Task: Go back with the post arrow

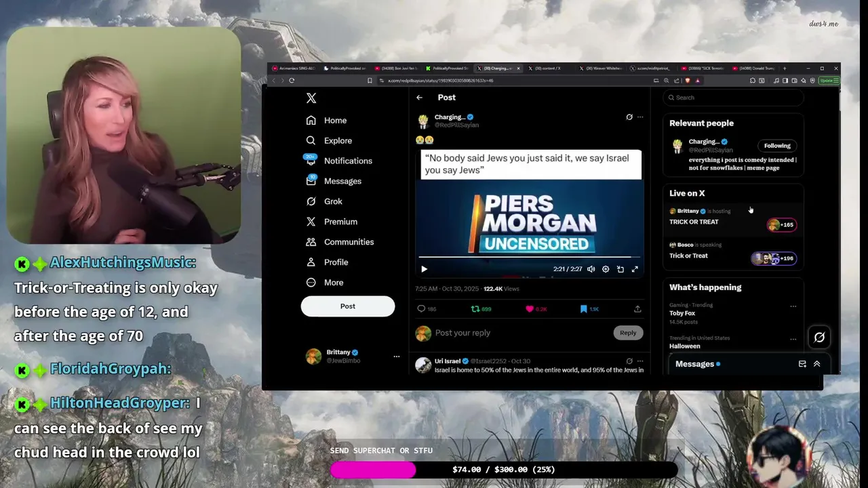Action: [x=419, y=98]
